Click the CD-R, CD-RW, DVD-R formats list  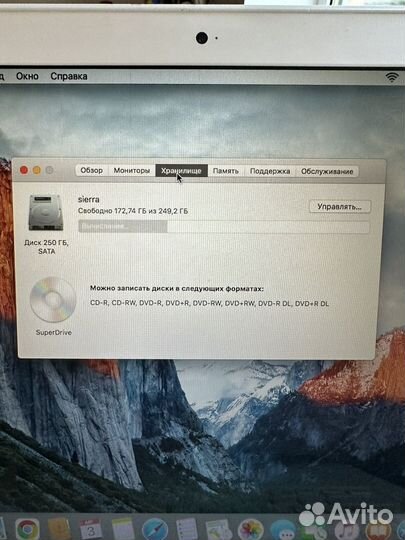209,303
